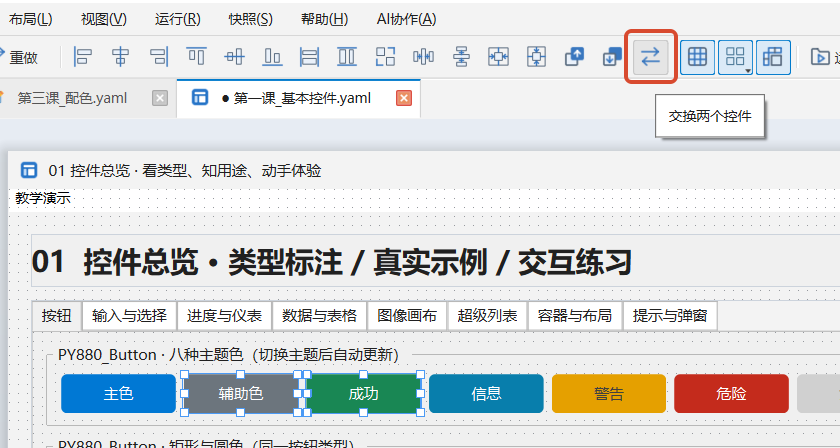Open the 帮助(H) menu

(x=325, y=19)
